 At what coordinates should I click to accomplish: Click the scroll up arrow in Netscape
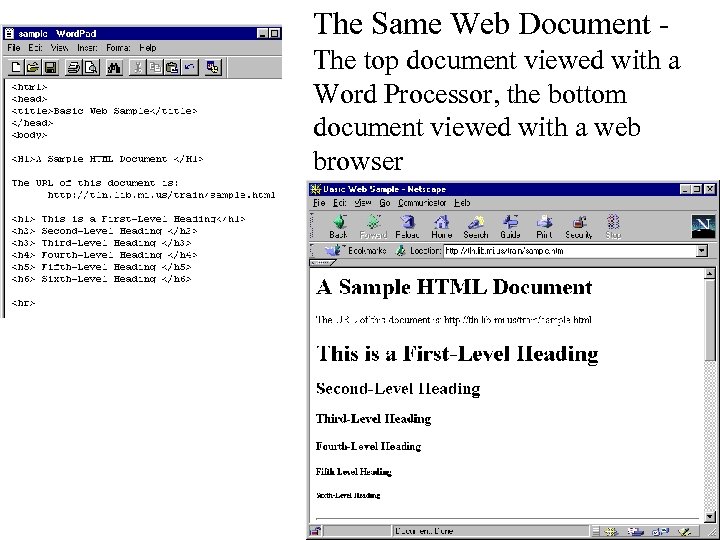pos(709,274)
